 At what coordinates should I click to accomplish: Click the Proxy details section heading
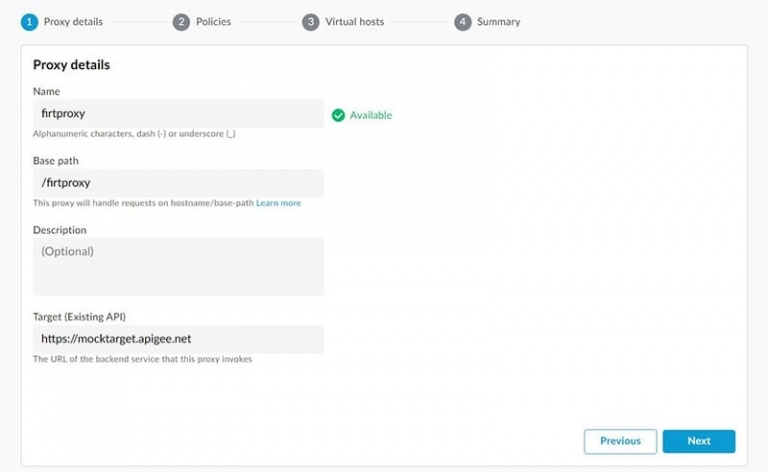72,65
